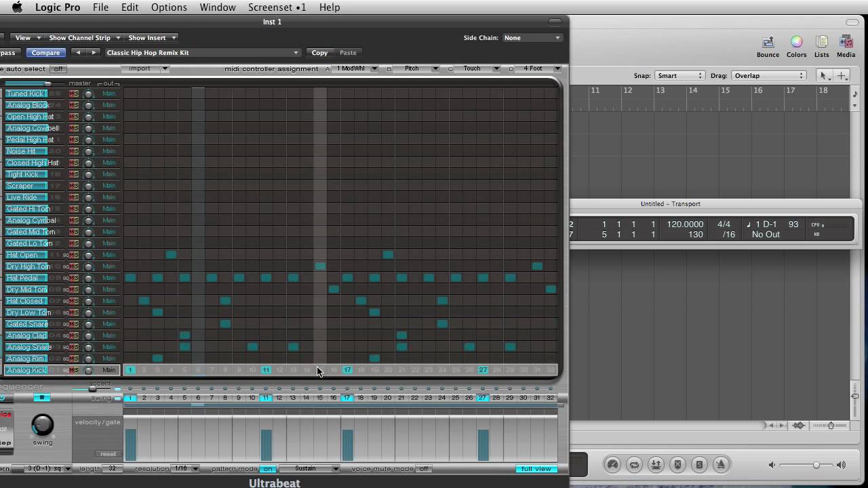868x488 pixels.
Task: Open the Bounce tool in the toolbar
Action: 768,47
